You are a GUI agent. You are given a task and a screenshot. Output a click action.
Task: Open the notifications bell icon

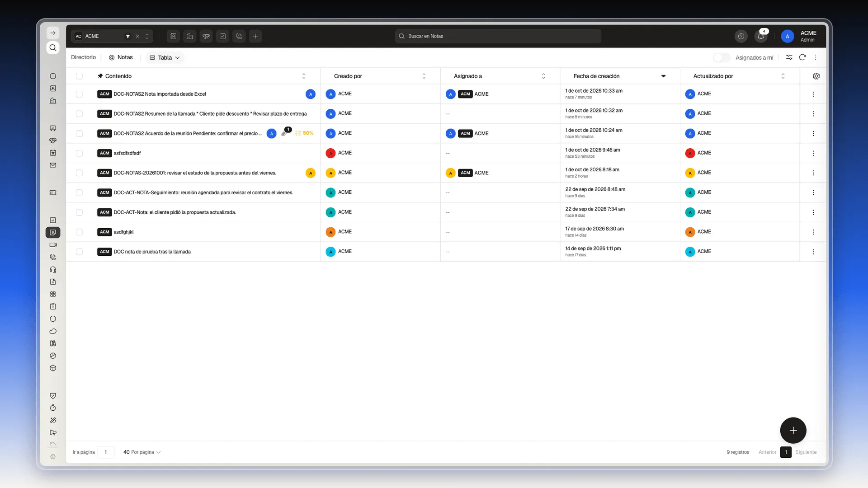[x=761, y=36]
